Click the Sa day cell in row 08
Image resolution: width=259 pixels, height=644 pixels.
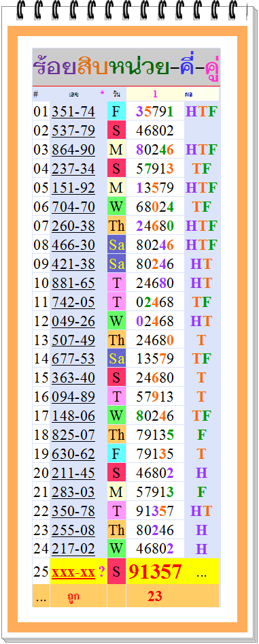[116, 245]
